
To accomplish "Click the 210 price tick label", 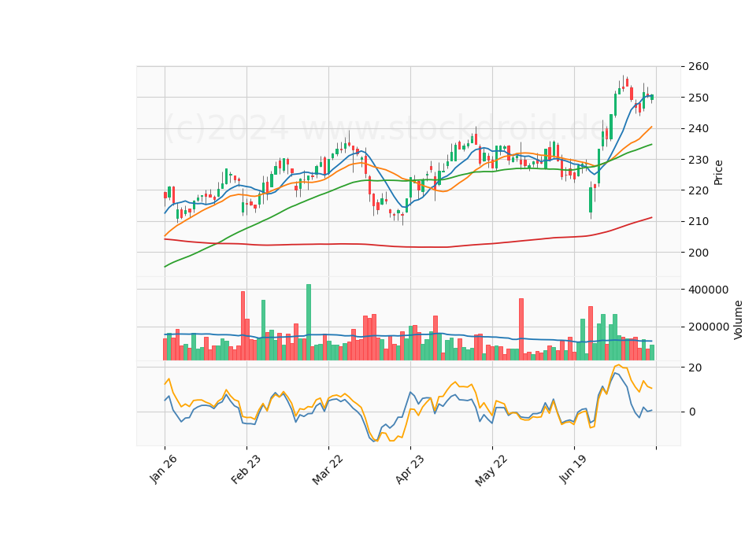I will [x=699, y=222].
